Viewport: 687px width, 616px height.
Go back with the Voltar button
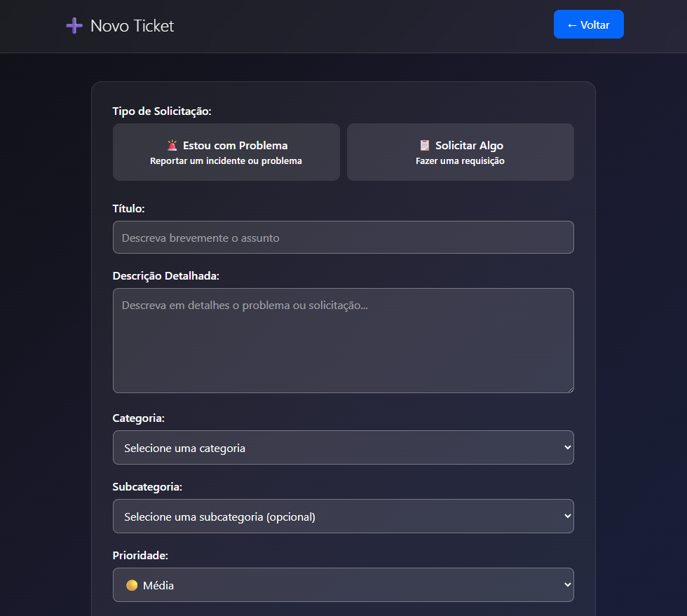pyautogui.click(x=588, y=24)
